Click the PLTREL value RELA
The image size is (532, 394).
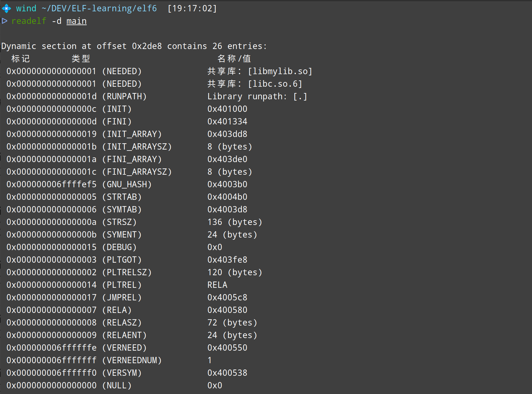point(217,285)
